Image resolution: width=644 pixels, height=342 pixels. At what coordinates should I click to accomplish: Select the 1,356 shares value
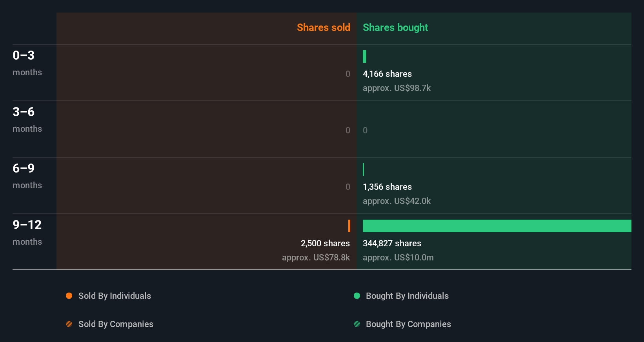click(x=387, y=187)
